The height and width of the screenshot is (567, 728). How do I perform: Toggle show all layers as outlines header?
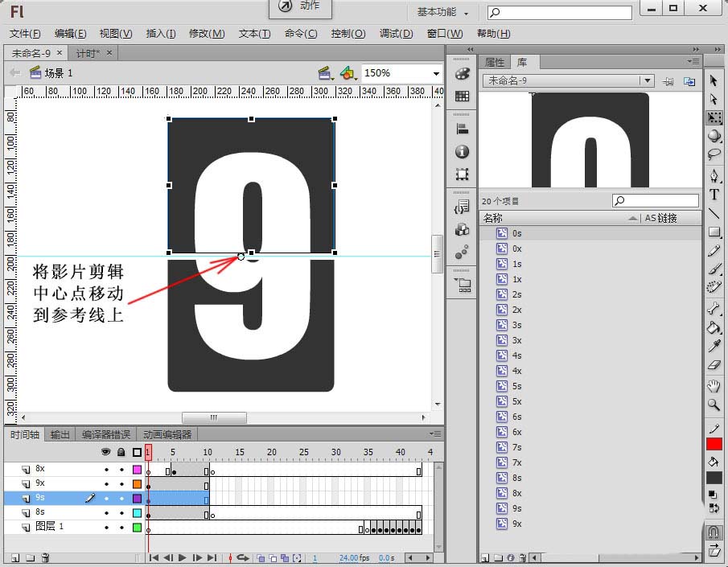point(137,452)
